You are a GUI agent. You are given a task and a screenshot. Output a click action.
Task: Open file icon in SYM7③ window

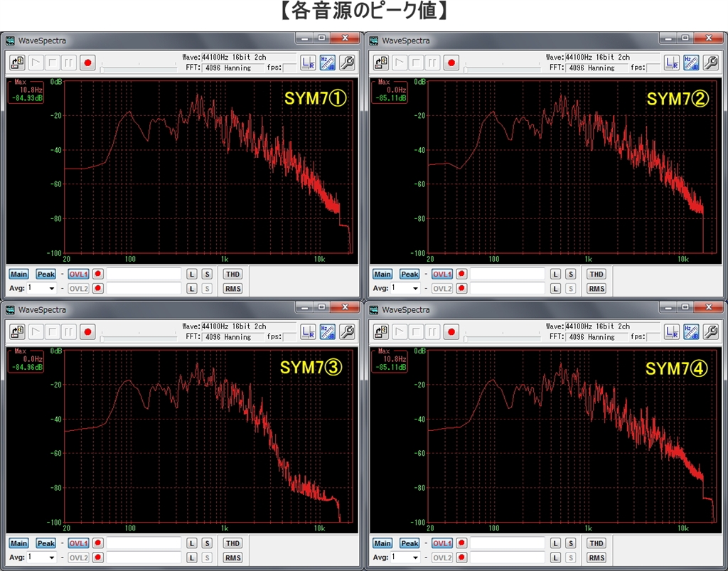(17, 332)
